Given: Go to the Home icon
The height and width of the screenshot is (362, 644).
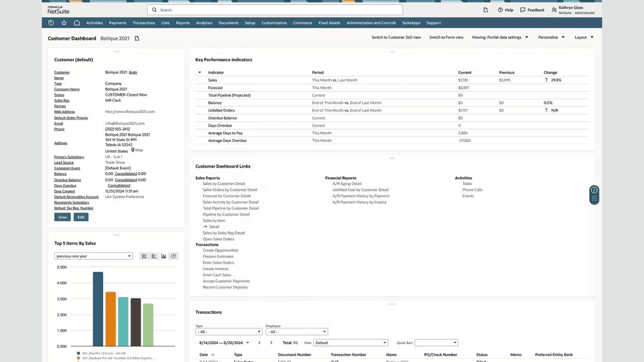Looking at the screenshot, I should pos(77,23).
